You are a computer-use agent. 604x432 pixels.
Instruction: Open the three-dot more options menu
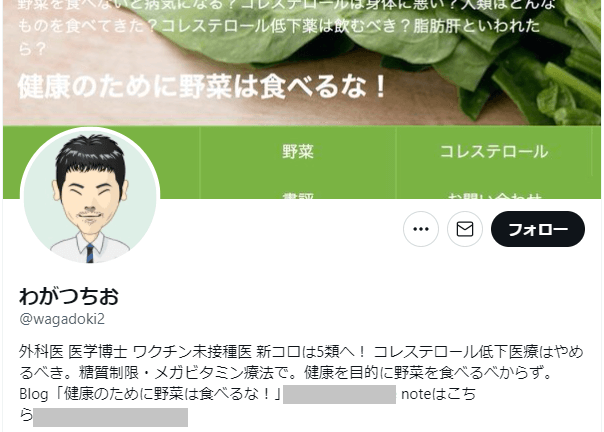421,229
